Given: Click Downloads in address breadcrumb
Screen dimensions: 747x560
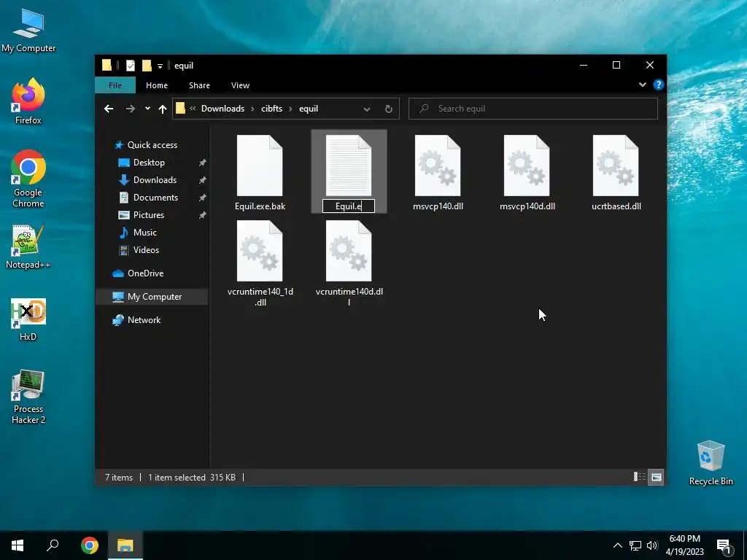Looking at the screenshot, I should pos(222,109).
